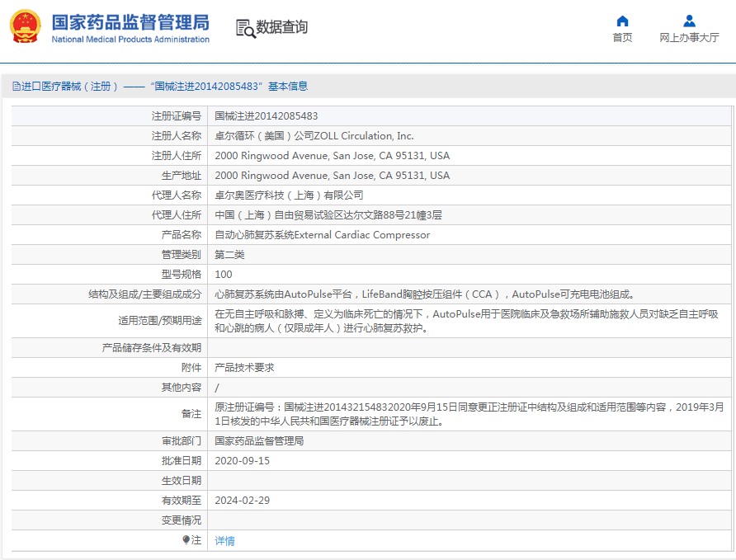Click the national emblem logo

coord(26,26)
